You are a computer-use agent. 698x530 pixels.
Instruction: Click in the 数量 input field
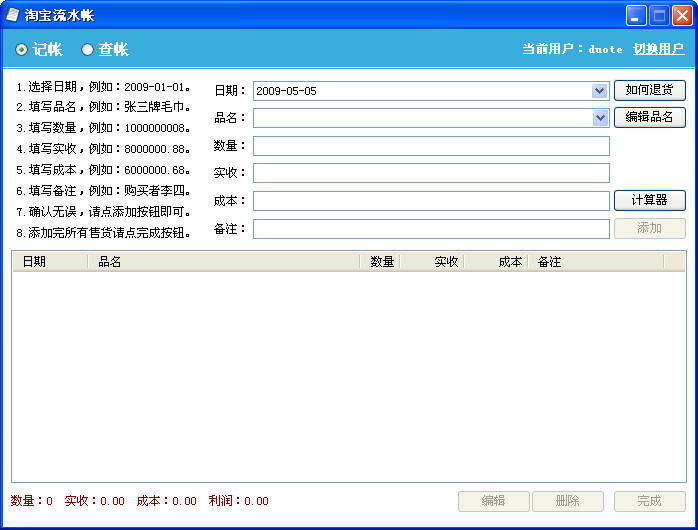pos(431,146)
